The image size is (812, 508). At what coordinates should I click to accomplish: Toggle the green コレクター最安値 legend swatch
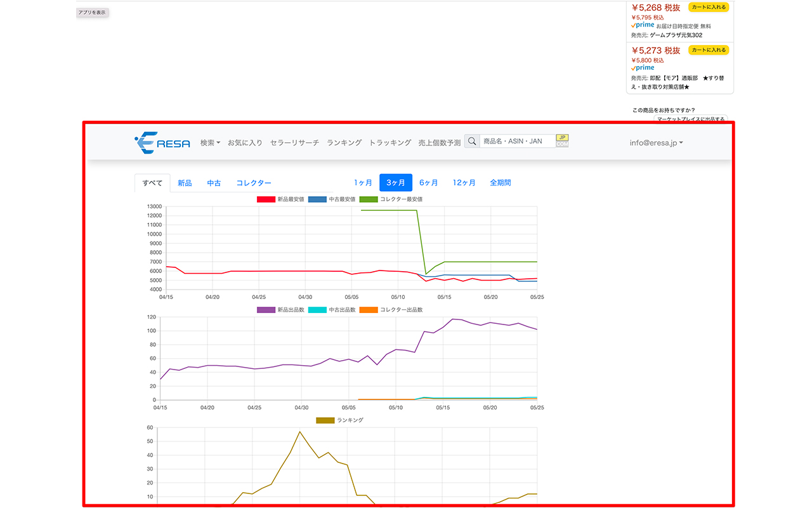[x=369, y=199]
